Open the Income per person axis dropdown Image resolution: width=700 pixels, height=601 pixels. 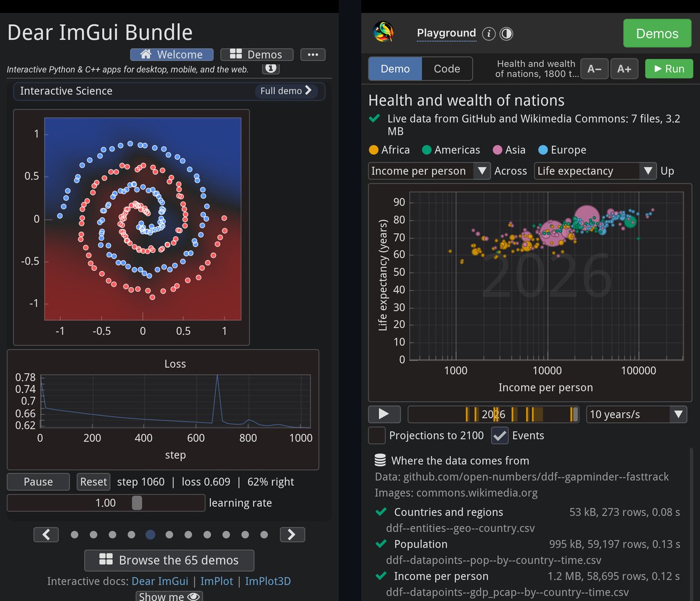coord(429,171)
